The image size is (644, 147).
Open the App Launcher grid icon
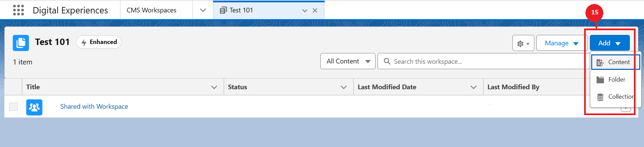pyautogui.click(x=19, y=10)
